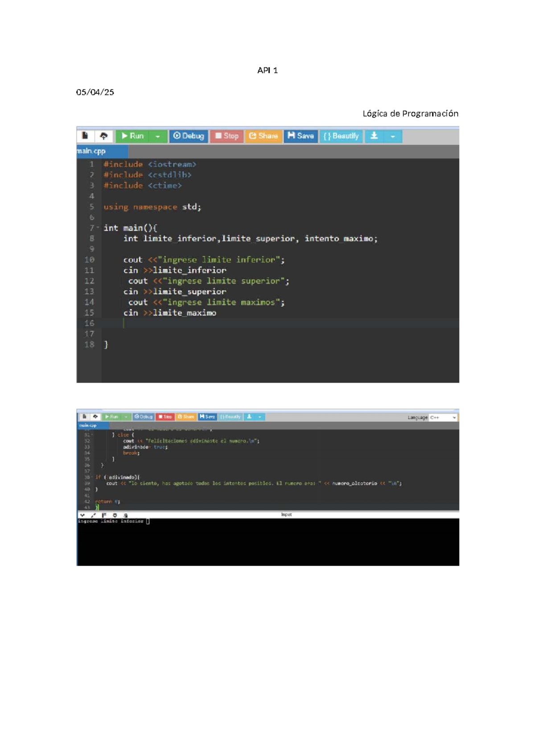Click the upload file icon in the upper editor
Image resolution: width=535 pixels, height=756 pixels.
click(x=104, y=136)
